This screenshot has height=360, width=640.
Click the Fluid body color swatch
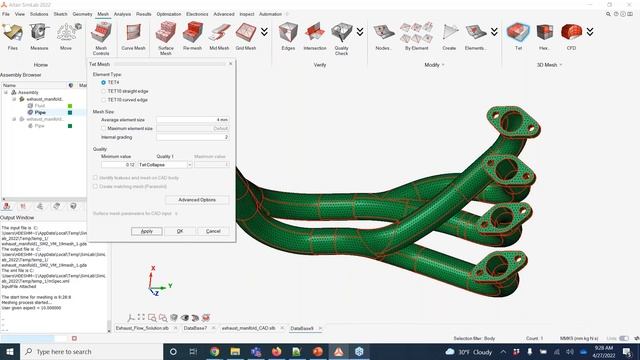[70, 106]
